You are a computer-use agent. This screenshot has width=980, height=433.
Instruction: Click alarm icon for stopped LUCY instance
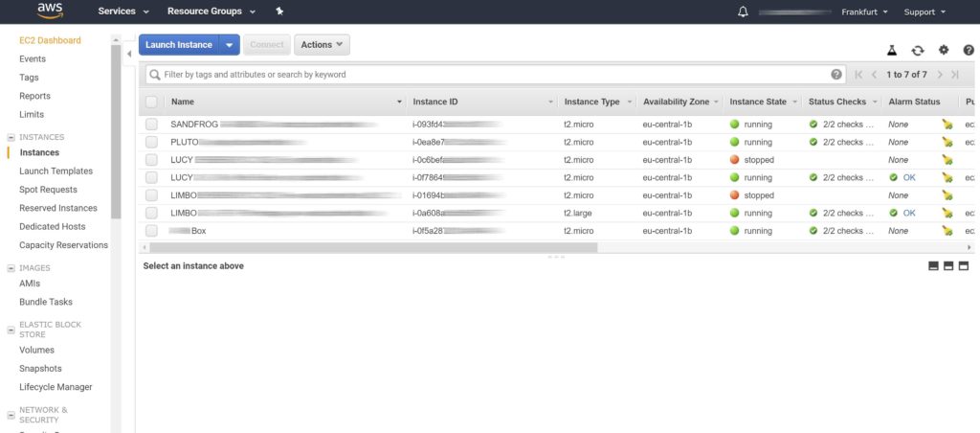[x=947, y=160]
